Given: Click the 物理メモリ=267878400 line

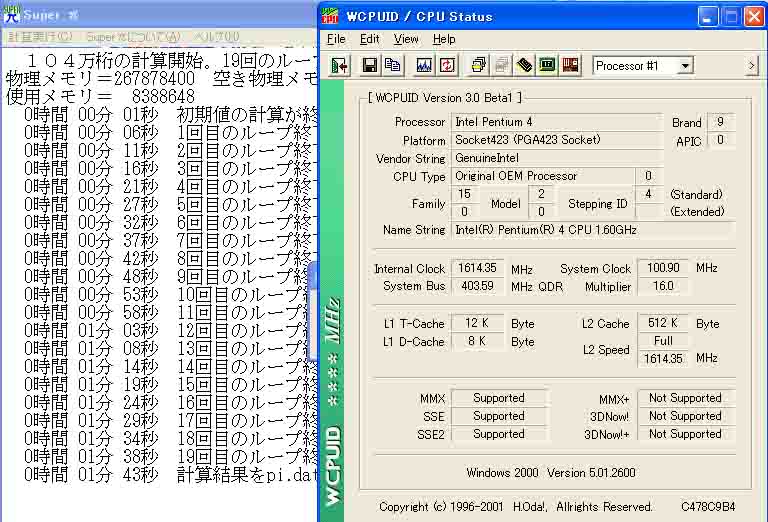Looking at the screenshot, I should 162,79.
